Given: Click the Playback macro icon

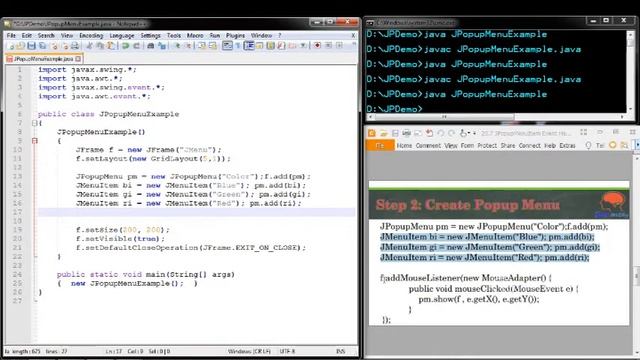Looking at the screenshot, I should pyautogui.click(x=339, y=46).
